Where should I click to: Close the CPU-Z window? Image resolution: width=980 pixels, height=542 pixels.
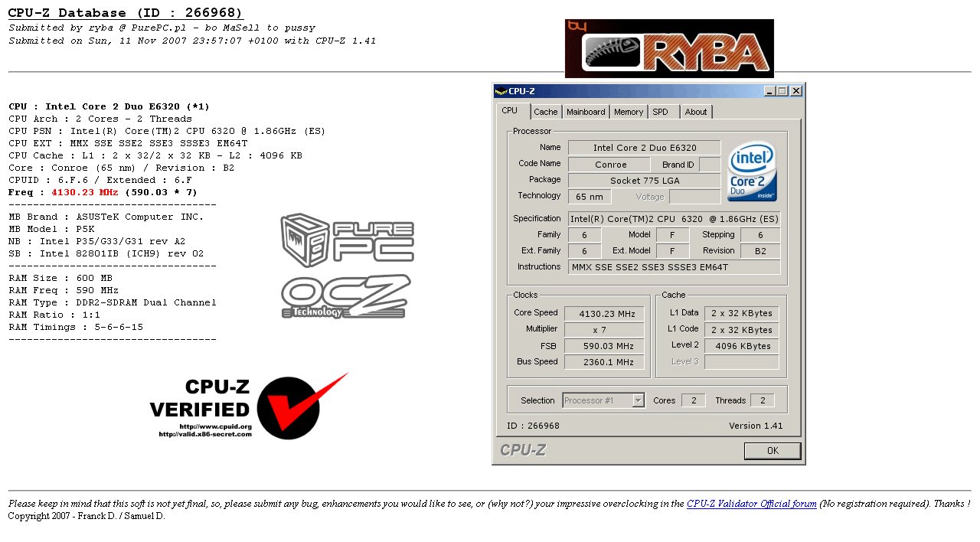[x=796, y=91]
